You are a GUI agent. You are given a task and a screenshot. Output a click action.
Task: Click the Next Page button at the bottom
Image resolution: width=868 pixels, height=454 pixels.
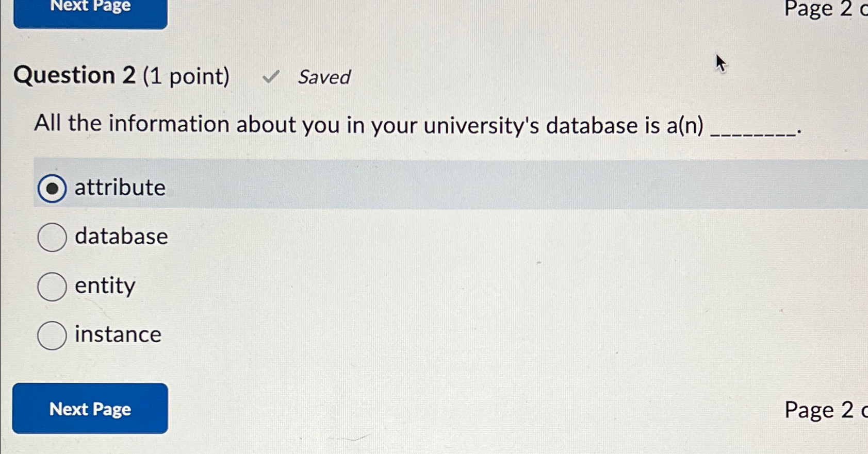(90, 409)
